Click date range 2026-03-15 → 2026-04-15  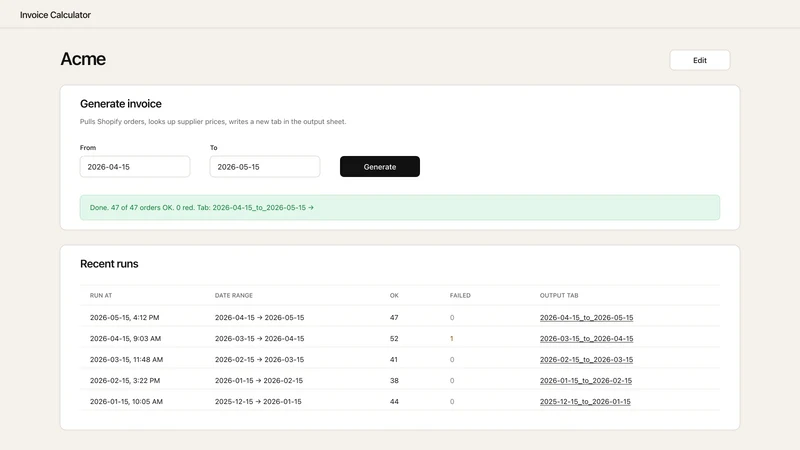click(259, 338)
